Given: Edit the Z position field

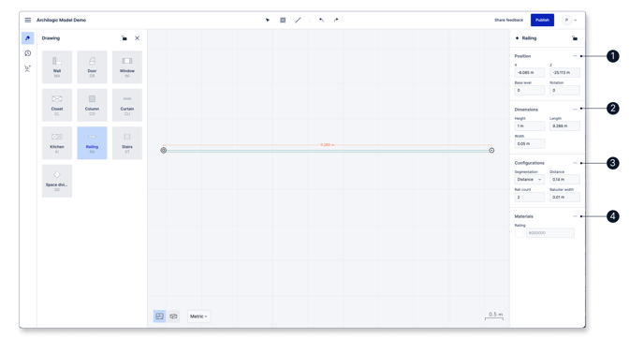Looking at the screenshot, I should 564,72.
